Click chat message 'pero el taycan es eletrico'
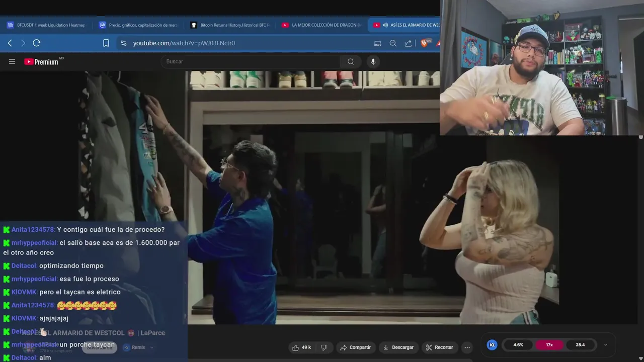 click(x=80, y=292)
